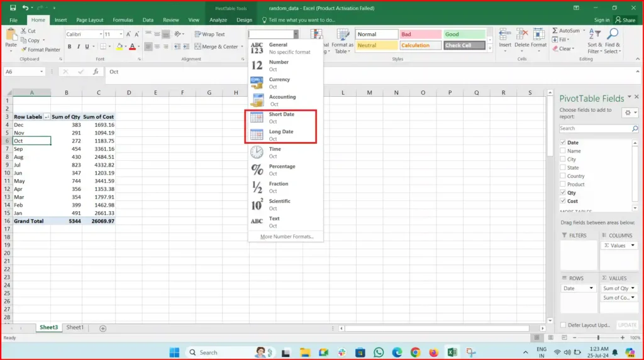Collapse the number format dropdown arrow
The width and height of the screenshot is (644, 360).
(x=296, y=35)
